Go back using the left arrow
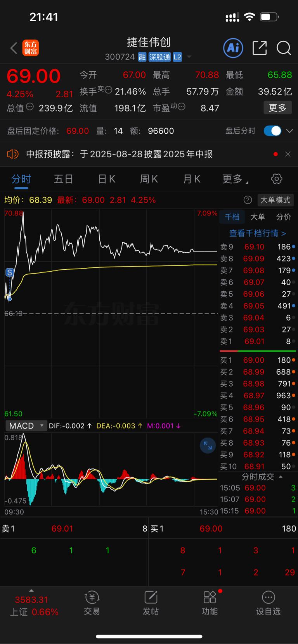Image resolution: width=298 pixels, height=644 pixels. [x=14, y=48]
